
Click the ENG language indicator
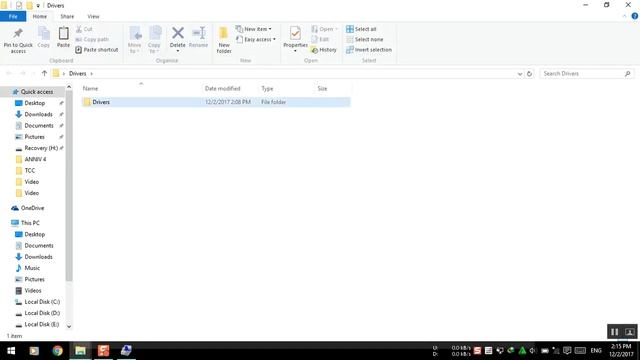(x=596, y=351)
